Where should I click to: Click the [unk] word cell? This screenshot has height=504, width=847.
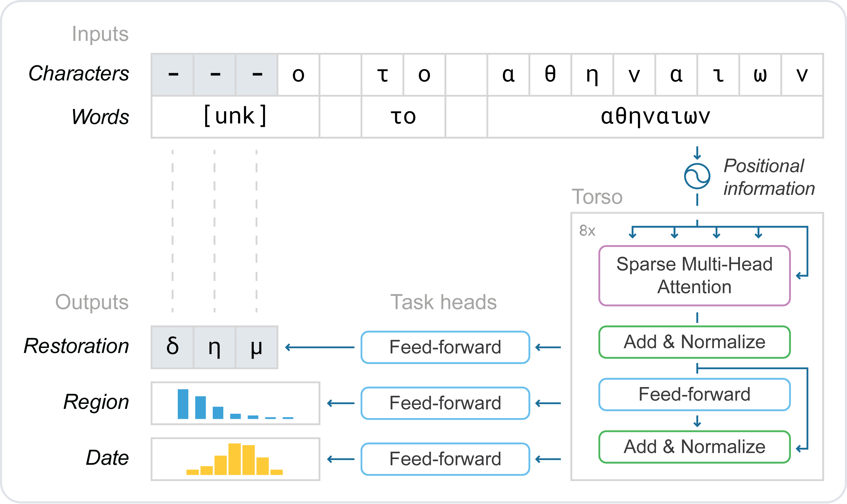235,117
